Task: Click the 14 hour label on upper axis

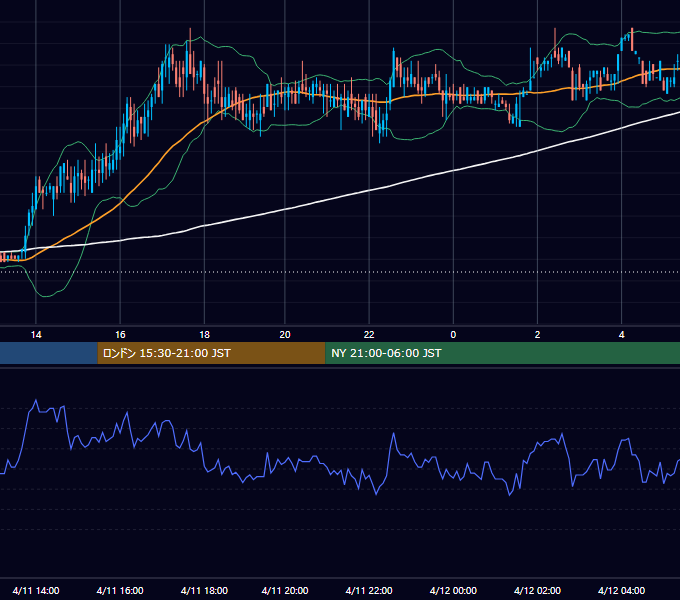Action: coord(36,335)
